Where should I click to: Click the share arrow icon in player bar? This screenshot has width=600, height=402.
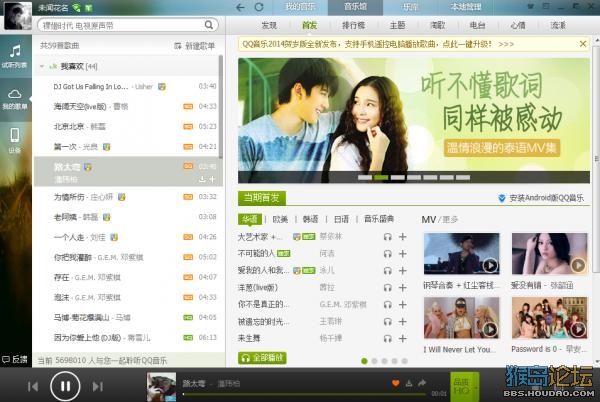(x=422, y=383)
